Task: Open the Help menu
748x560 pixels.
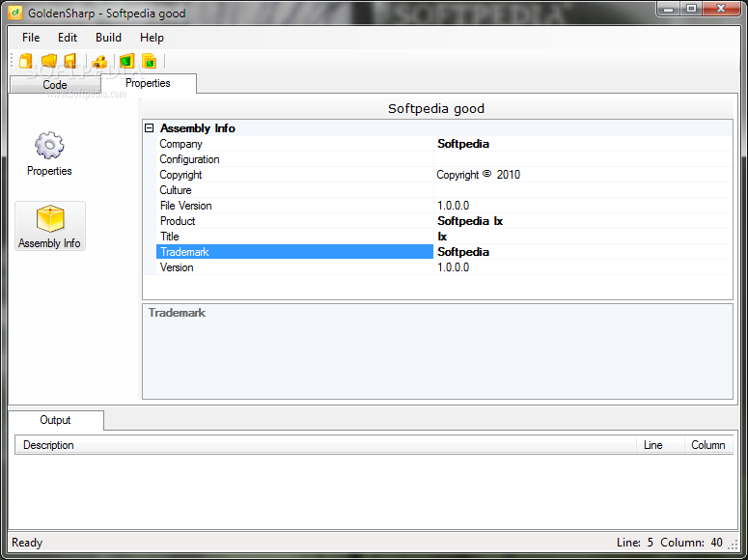Action: click(152, 38)
